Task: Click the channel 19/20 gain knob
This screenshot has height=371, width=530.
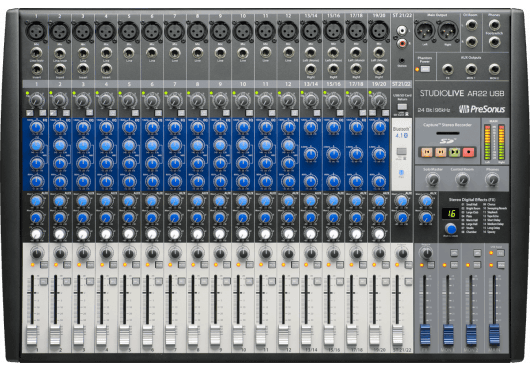Action: [x=379, y=100]
